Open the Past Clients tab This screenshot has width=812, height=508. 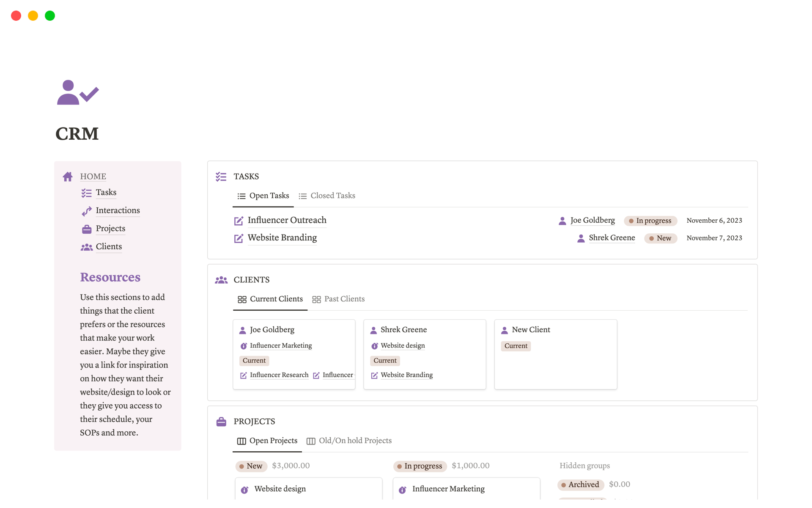click(x=344, y=299)
